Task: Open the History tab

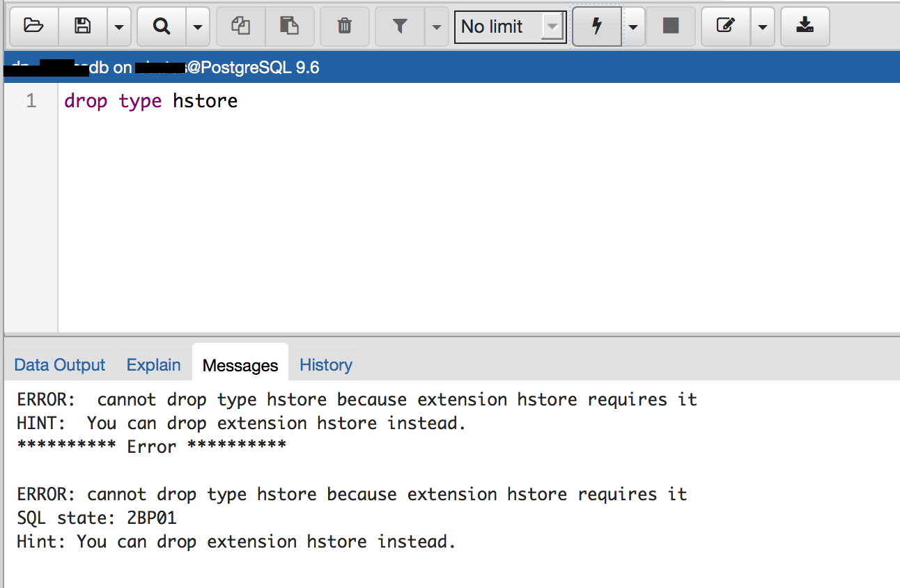Action: coord(325,364)
